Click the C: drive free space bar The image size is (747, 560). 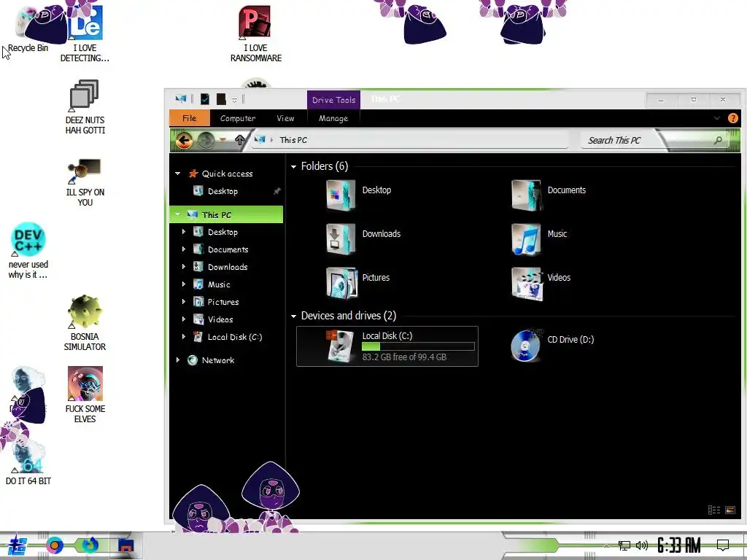(418, 346)
